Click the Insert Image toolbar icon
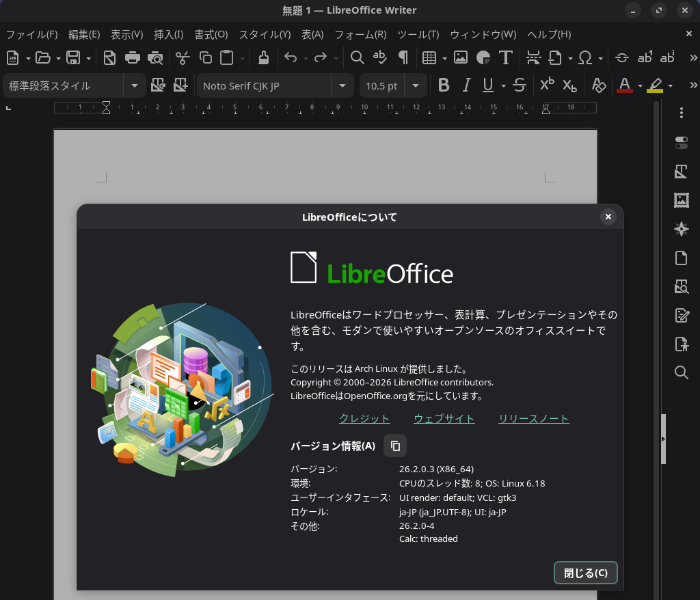This screenshot has width=700, height=600. coord(461,58)
